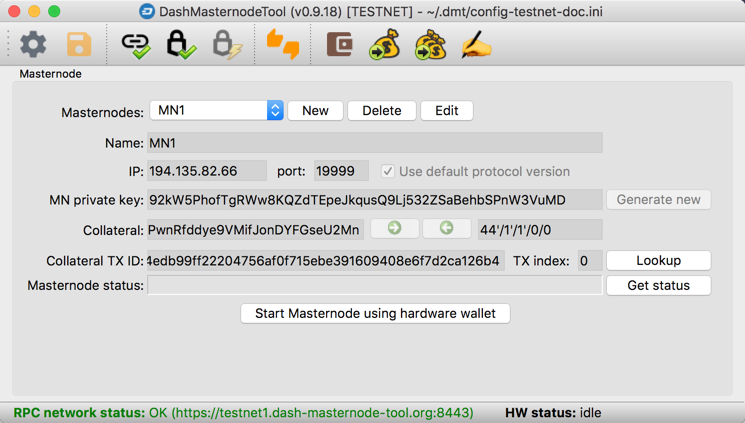Focus the Name field containing MN1
The image size is (745, 423).
click(x=375, y=143)
